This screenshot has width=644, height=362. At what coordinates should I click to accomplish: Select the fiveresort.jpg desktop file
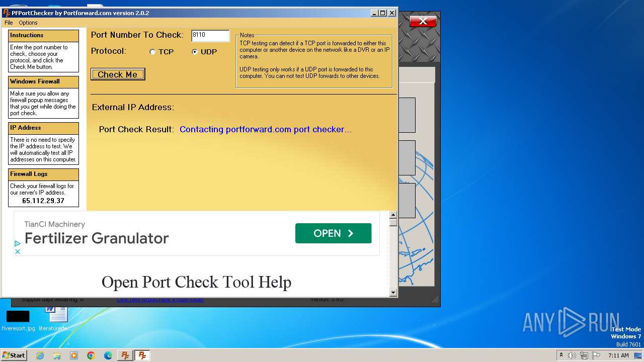[18, 320]
